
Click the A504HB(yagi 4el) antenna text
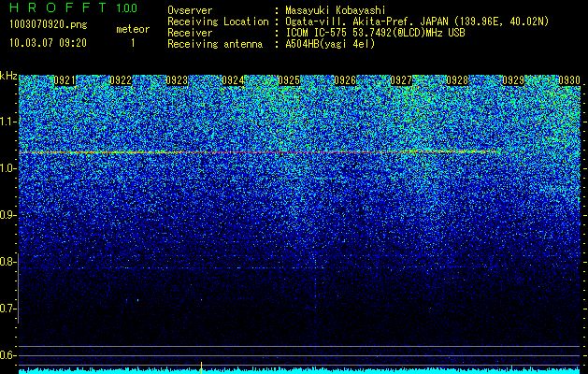click(330, 44)
